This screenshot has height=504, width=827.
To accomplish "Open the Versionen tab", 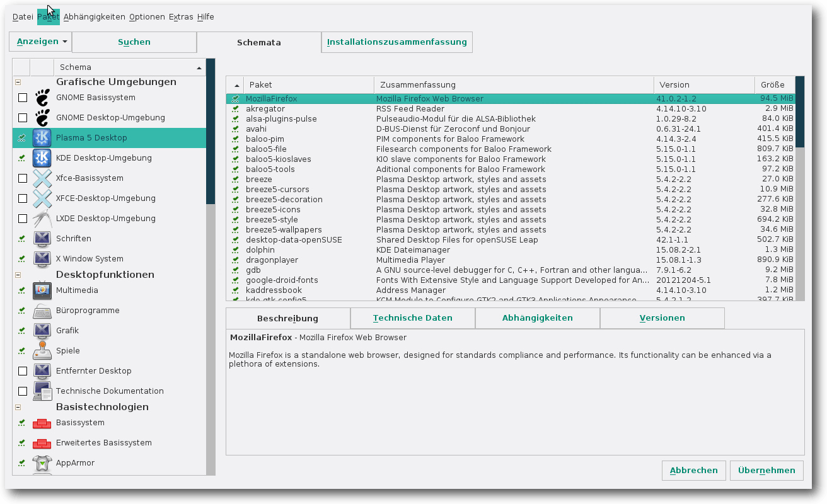I will click(662, 318).
